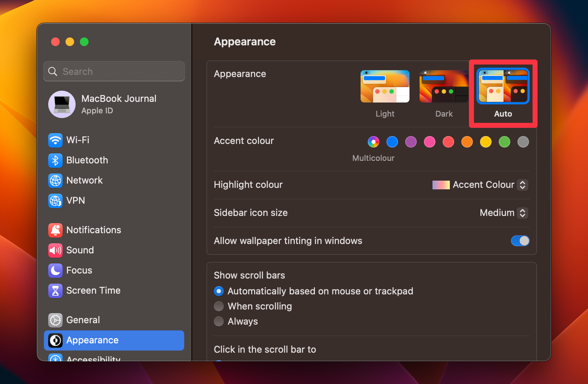Open General settings
The image size is (588, 384).
pyautogui.click(x=83, y=320)
